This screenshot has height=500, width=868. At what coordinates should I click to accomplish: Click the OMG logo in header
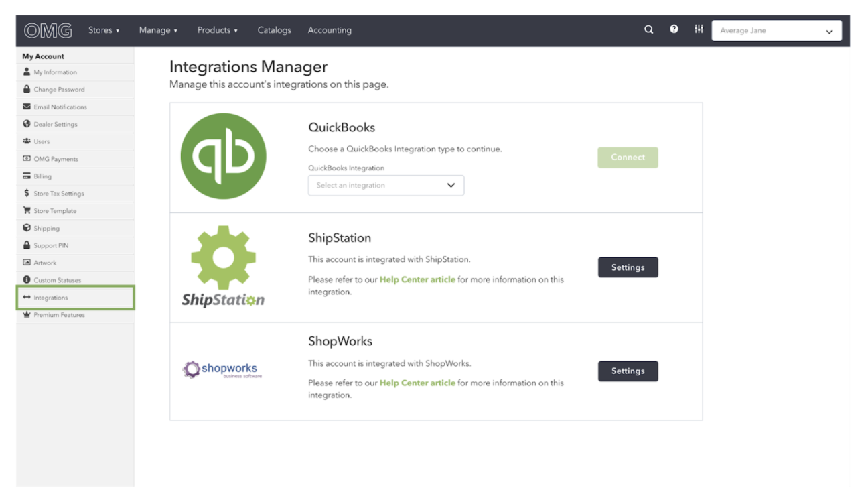48,30
